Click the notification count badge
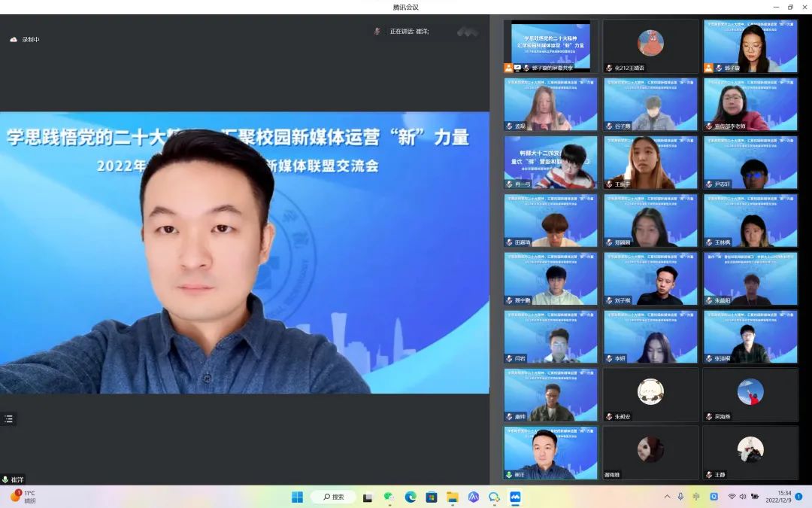The image size is (812, 508). [798, 497]
